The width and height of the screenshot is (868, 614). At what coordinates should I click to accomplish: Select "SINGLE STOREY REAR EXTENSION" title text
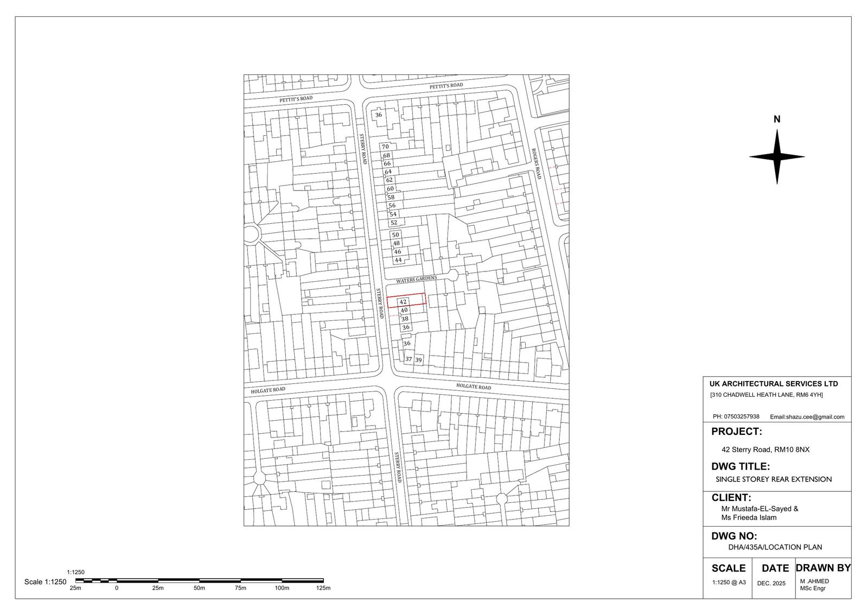774,479
